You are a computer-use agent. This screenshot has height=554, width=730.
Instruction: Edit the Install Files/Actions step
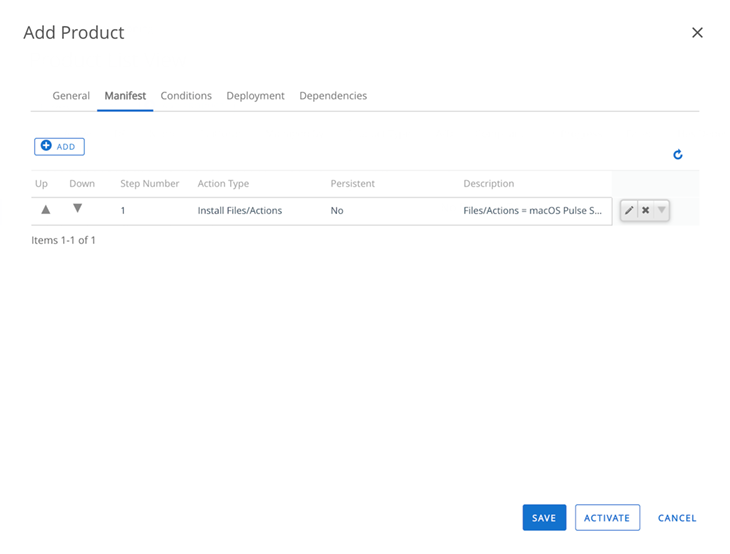click(629, 211)
